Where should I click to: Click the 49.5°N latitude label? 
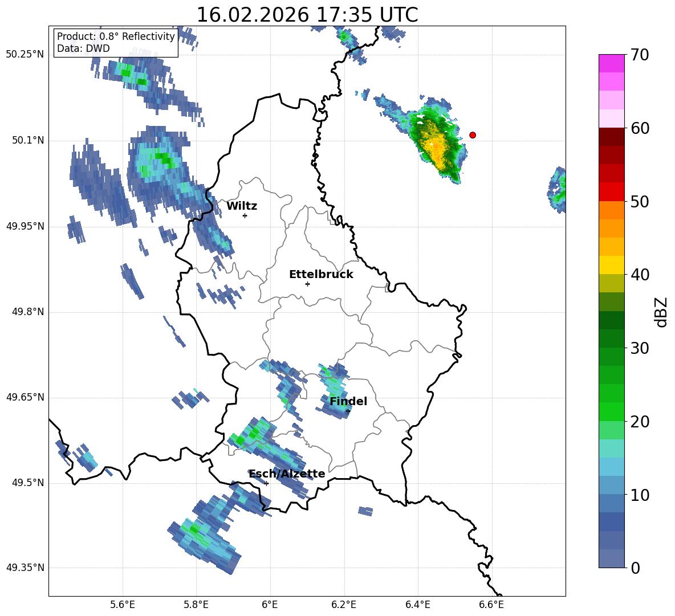click(28, 483)
